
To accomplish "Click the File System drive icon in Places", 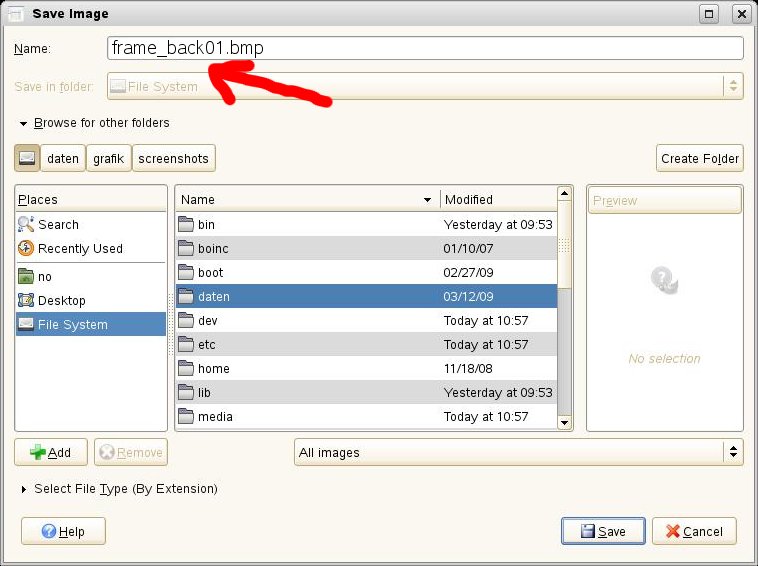I will coord(26,325).
